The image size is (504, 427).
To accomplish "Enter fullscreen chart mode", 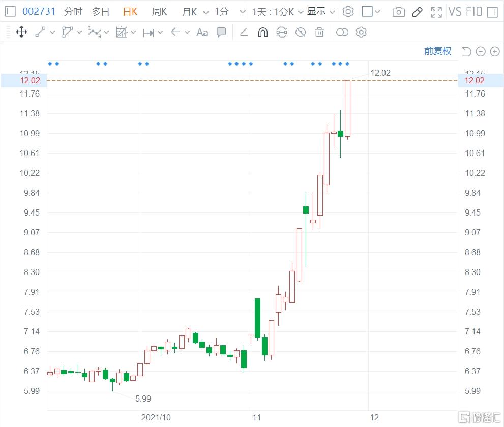I will pos(436,12).
